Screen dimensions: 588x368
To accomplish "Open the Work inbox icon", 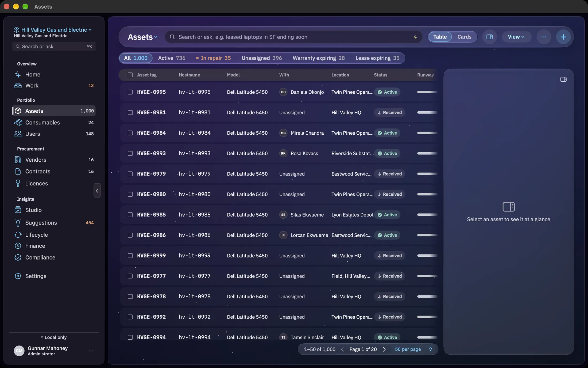I will (x=18, y=86).
